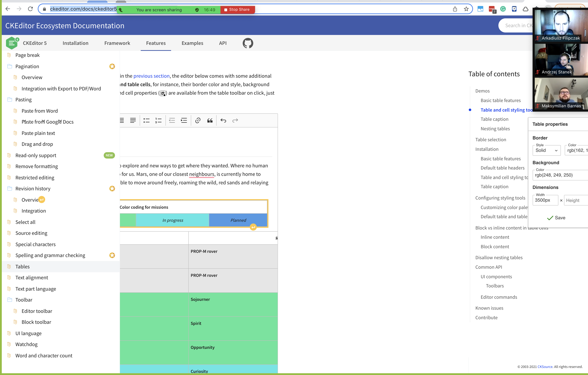
Task: Apply block quote from the editor toolbar
Action: [x=210, y=120]
